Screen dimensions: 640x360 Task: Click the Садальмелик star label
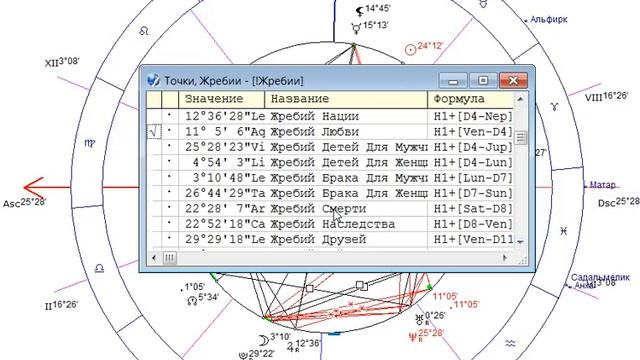tap(600, 278)
